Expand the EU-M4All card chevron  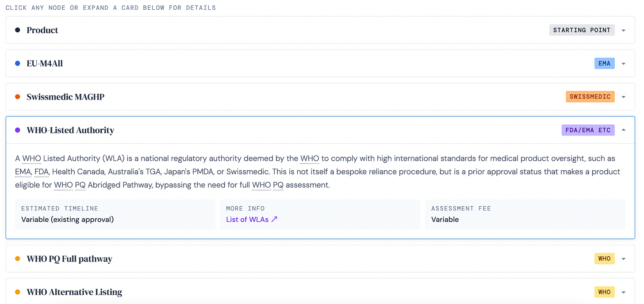(623, 64)
